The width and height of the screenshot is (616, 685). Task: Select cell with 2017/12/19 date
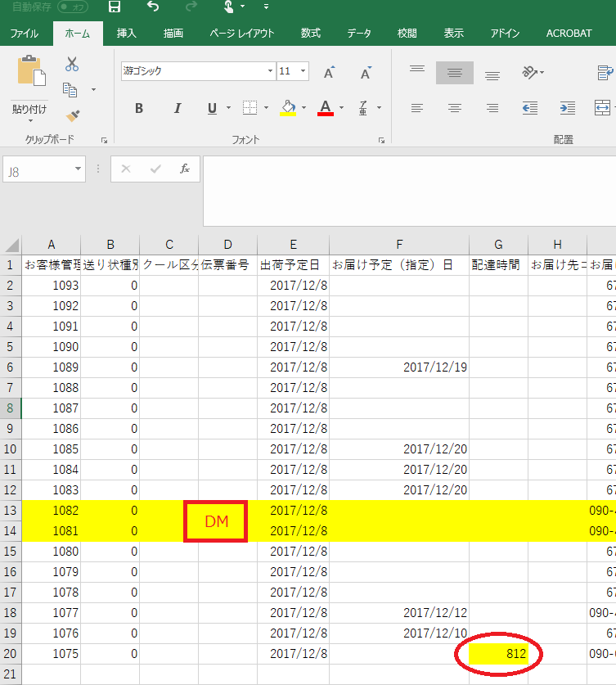399,367
